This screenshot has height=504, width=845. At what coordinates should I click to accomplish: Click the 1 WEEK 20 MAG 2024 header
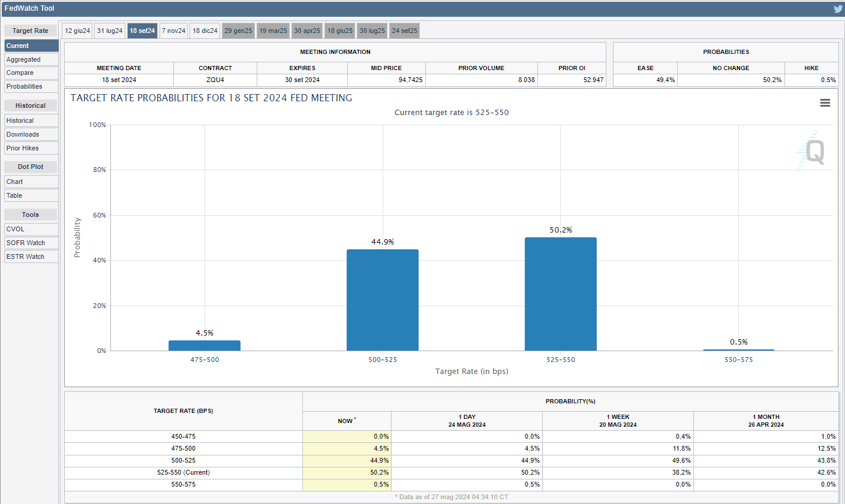pos(618,421)
